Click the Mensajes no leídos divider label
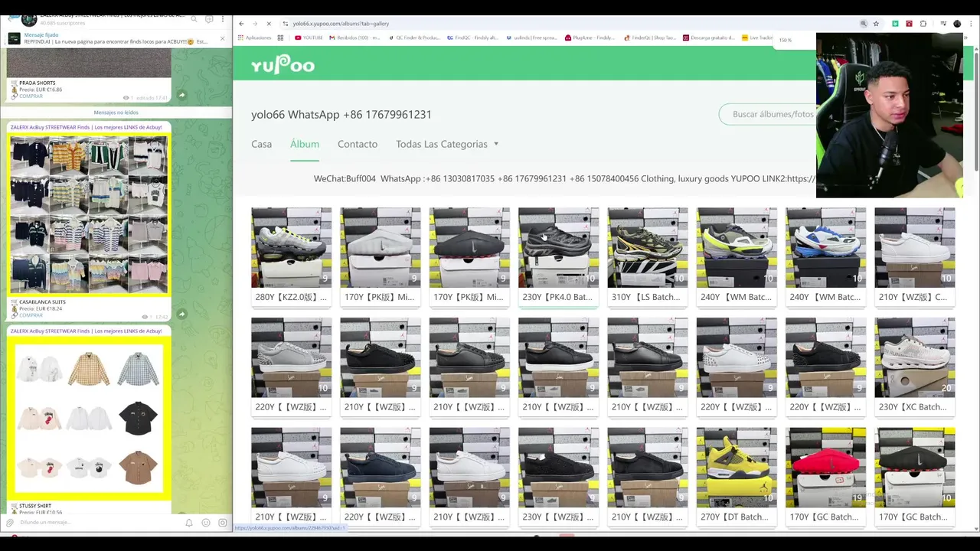The height and width of the screenshot is (551, 980). tap(116, 112)
